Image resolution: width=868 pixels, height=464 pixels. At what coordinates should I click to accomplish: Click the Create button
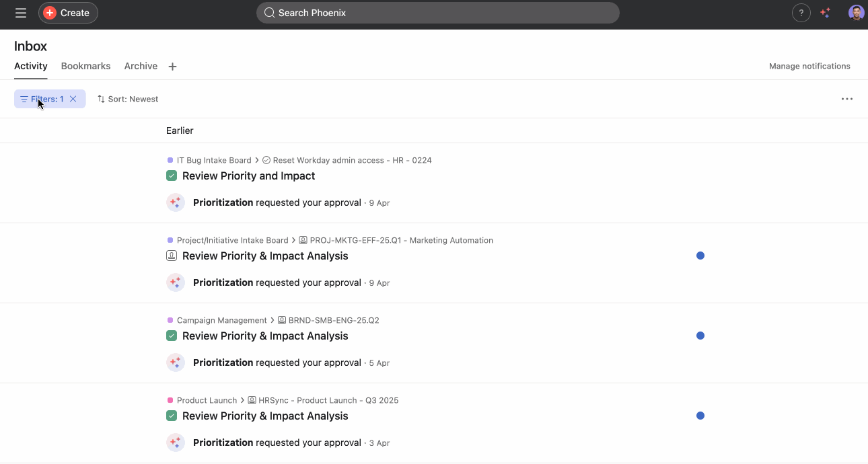click(x=68, y=13)
